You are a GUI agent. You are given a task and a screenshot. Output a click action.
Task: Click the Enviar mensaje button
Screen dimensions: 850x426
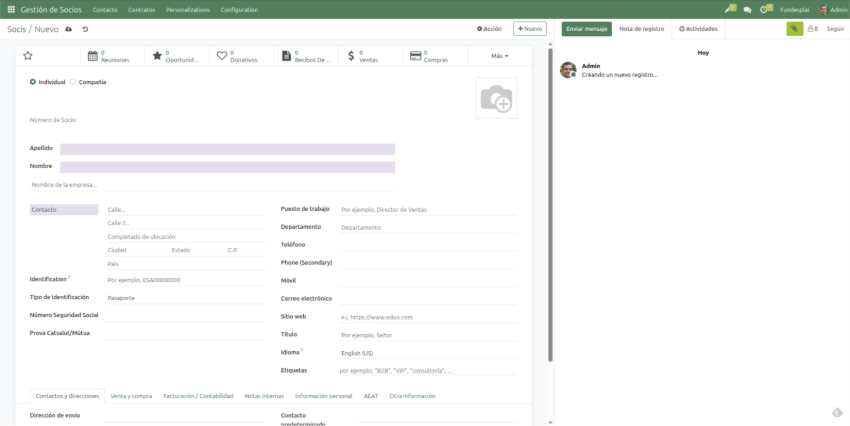586,29
